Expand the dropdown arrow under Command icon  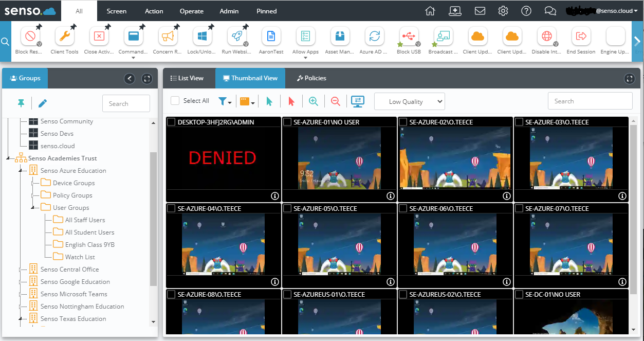click(x=134, y=58)
